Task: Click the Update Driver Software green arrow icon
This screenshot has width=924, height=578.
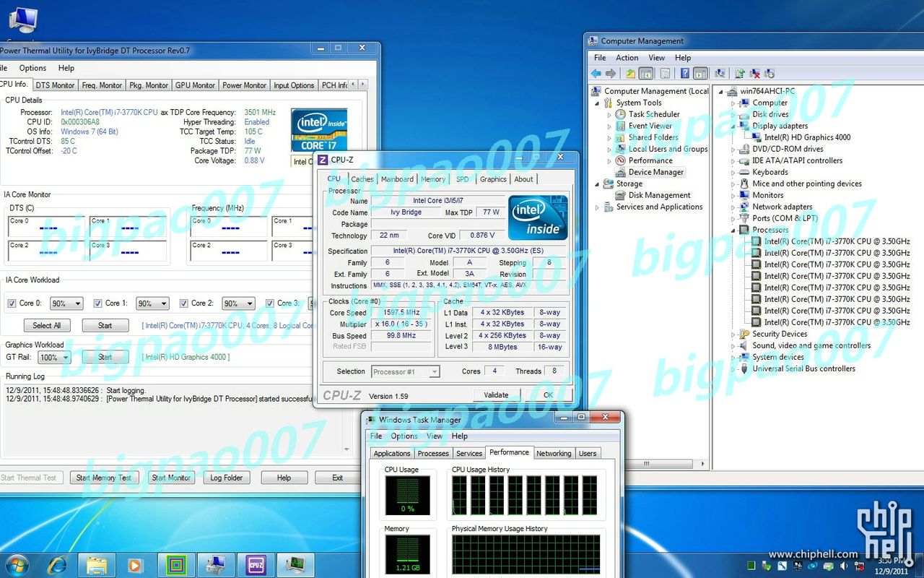Action: tap(741, 73)
